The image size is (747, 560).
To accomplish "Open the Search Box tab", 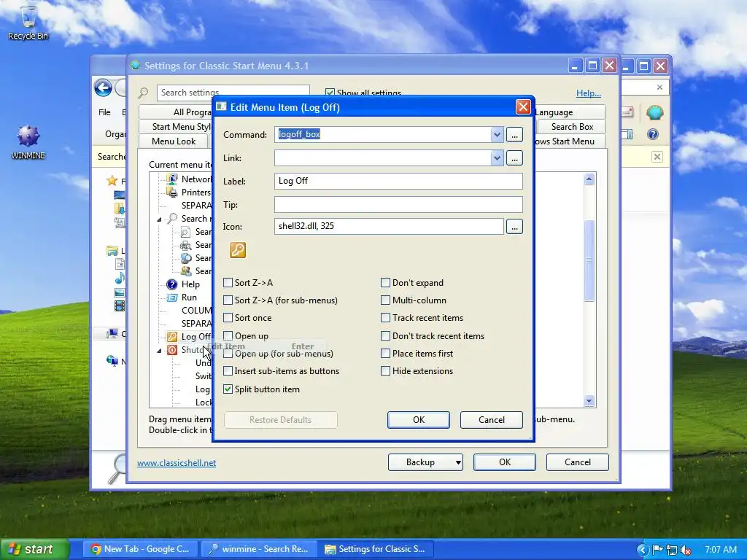I will click(572, 127).
